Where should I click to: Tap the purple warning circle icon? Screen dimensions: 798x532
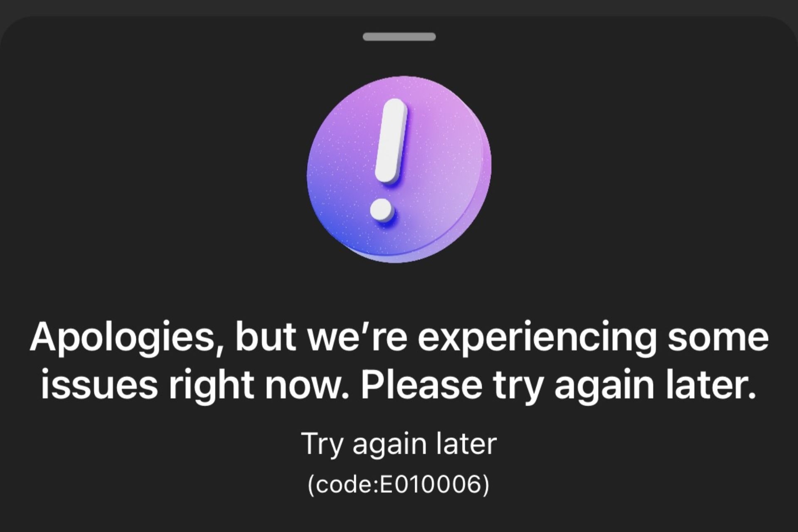(399, 169)
